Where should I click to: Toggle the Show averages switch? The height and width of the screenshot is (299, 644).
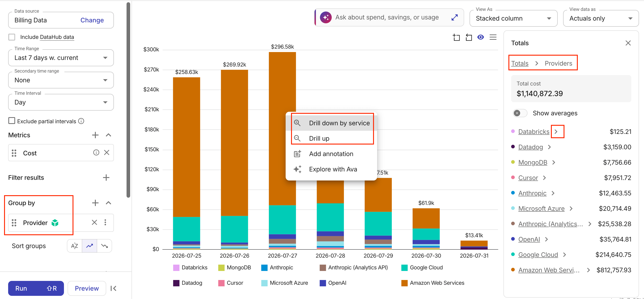[520, 113]
